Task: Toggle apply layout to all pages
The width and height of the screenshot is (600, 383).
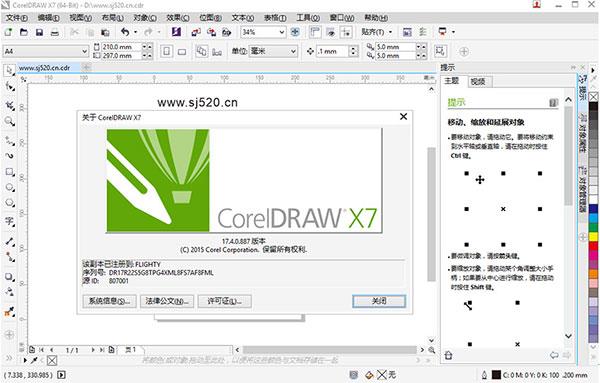Action: click(202, 51)
